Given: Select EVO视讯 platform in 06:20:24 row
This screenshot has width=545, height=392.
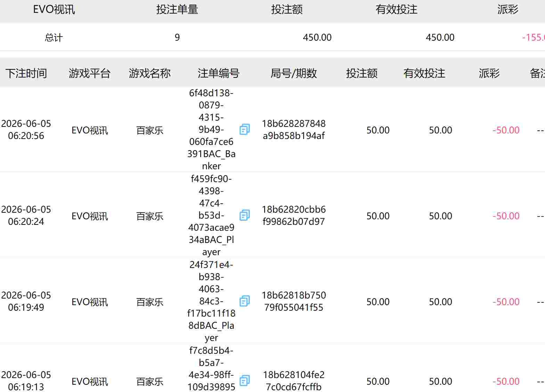Looking at the screenshot, I should (x=90, y=216).
